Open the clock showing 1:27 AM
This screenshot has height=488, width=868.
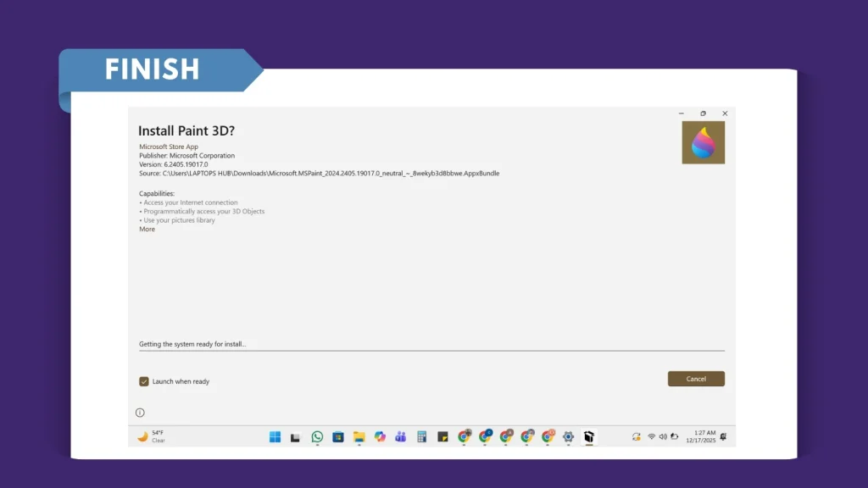click(701, 436)
